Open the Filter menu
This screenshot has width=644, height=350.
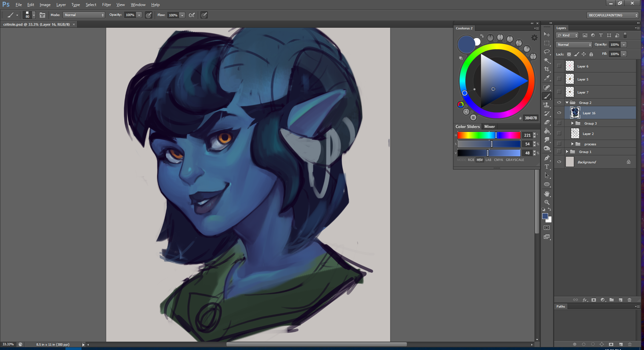pyautogui.click(x=107, y=5)
